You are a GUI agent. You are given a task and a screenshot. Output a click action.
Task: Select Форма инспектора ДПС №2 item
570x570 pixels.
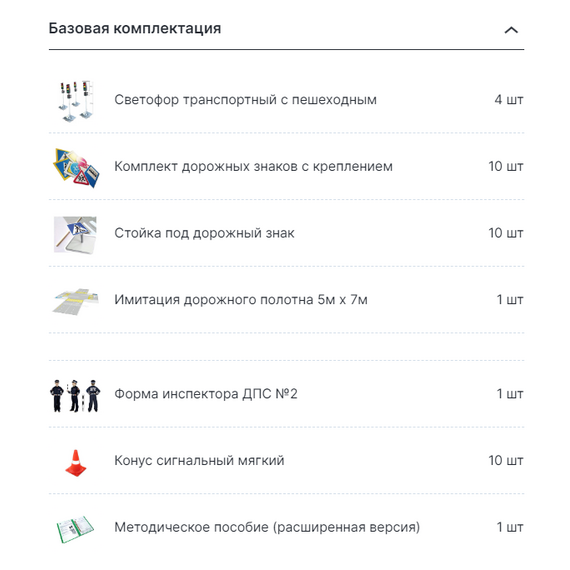coord(206,394)
